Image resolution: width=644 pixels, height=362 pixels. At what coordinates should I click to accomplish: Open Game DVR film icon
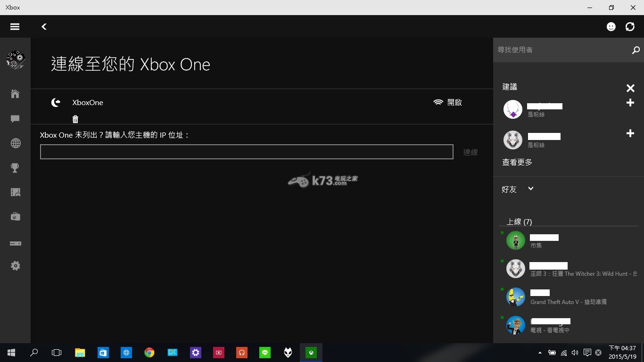[x=15, y=192]
